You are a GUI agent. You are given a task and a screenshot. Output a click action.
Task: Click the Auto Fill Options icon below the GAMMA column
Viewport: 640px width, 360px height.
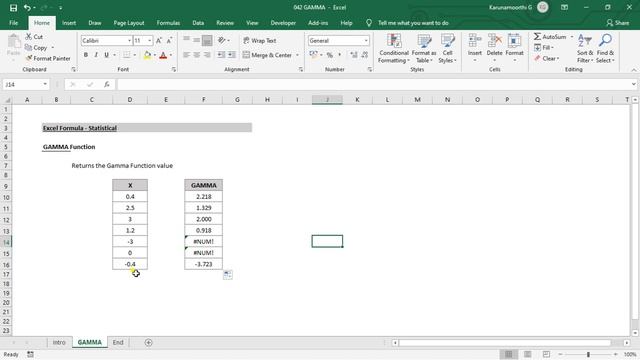coord(228,275)
